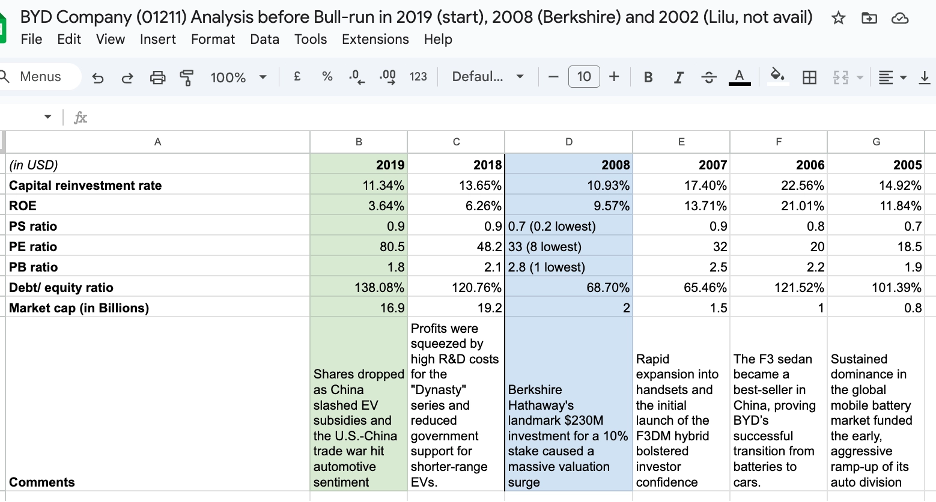Open the Extensions menu
Screen dimensions: 936x502
375,39
